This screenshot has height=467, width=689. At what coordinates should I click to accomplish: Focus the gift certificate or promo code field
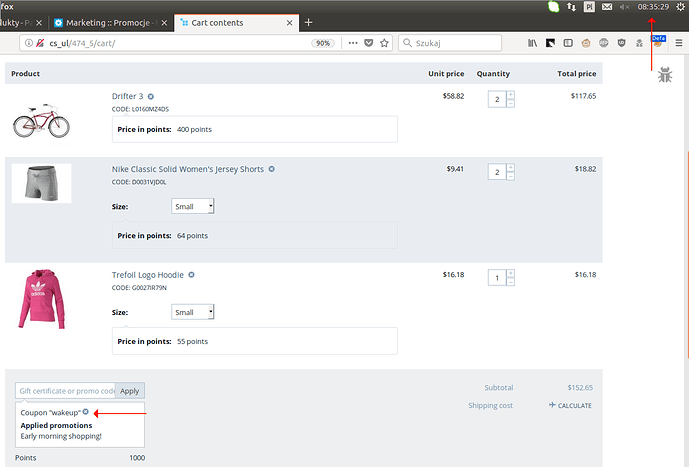point(65,391)
